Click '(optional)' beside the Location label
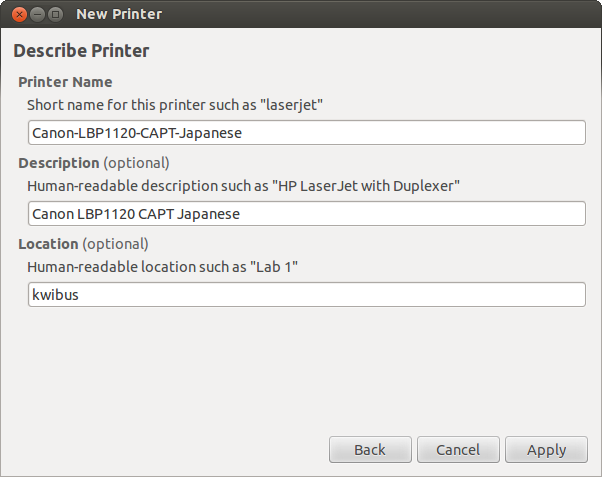 pos(116,244)
